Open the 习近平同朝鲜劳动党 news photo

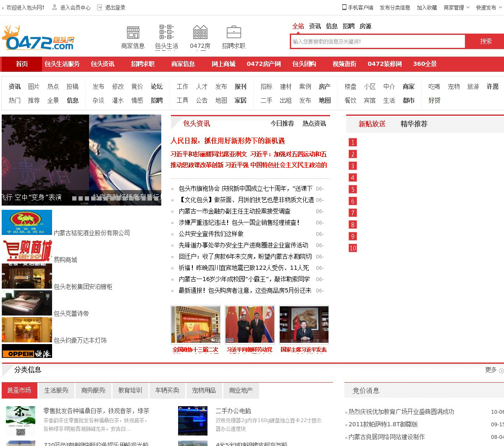[249, 324]
